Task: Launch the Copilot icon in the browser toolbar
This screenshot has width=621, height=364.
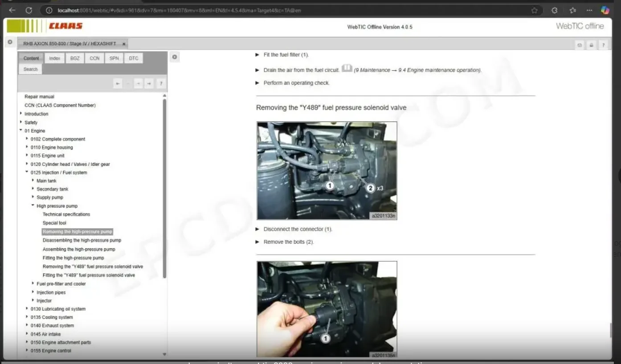Action: pyautogui.click(x=605, y=10)
